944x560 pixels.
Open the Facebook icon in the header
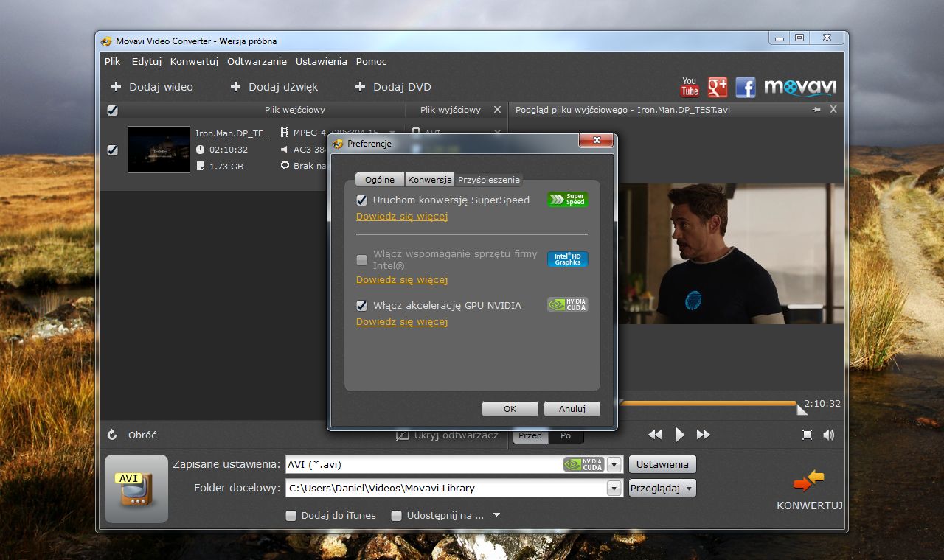click(746, 88)
